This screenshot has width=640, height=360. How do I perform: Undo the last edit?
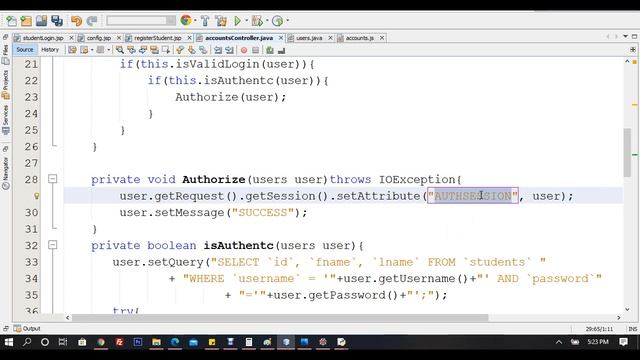click(x=76, y=21)
